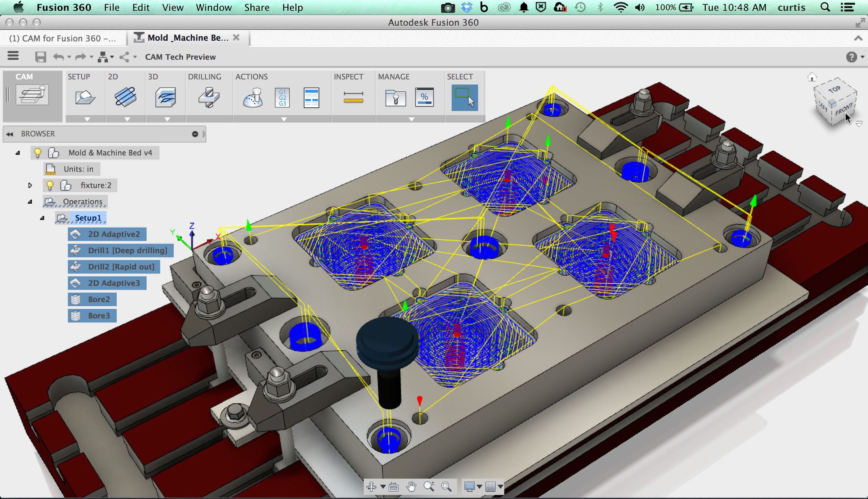The image size is (868, 499).
Task: Toggle Browser panel collapse button
Action: [x=9, y=133]
